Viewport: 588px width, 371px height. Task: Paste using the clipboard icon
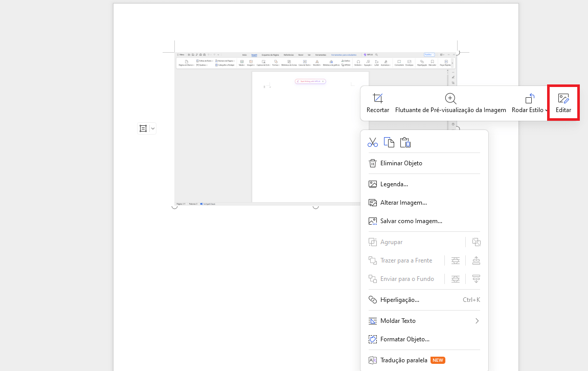(x=405, y=142)
